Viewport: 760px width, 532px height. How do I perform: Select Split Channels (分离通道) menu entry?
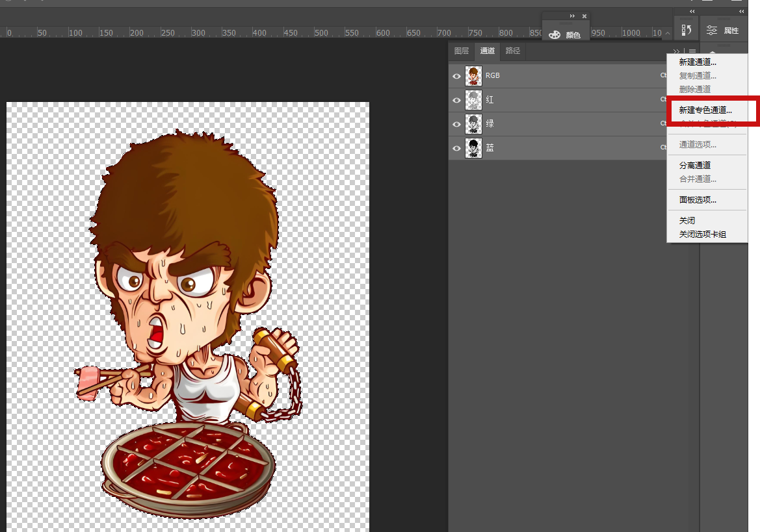(x=695, y=166)
